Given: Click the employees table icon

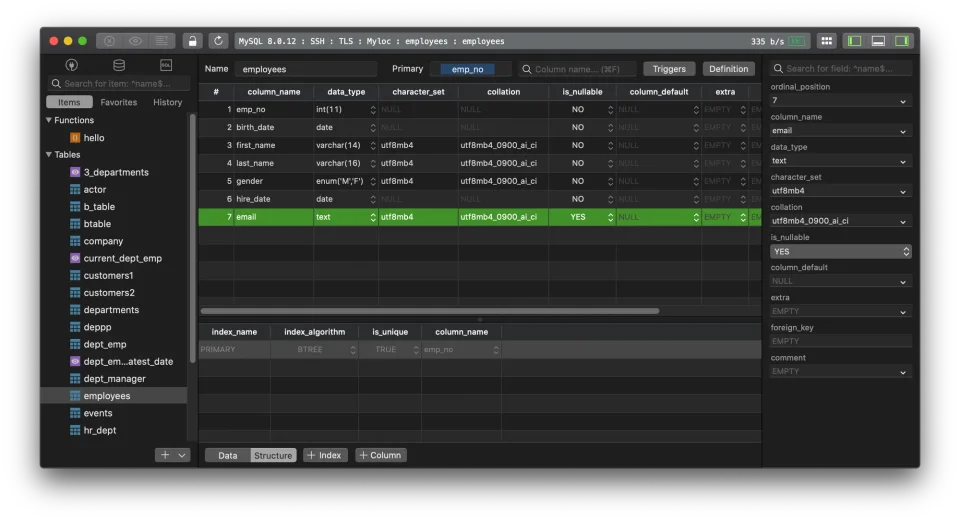Looking at the screenshot, I should coord(75,395).
